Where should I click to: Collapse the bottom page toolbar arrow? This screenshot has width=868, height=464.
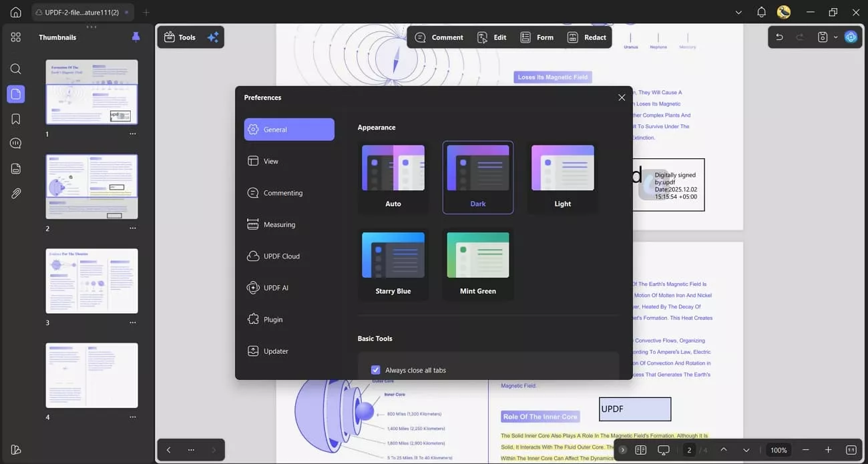[622, 450]
